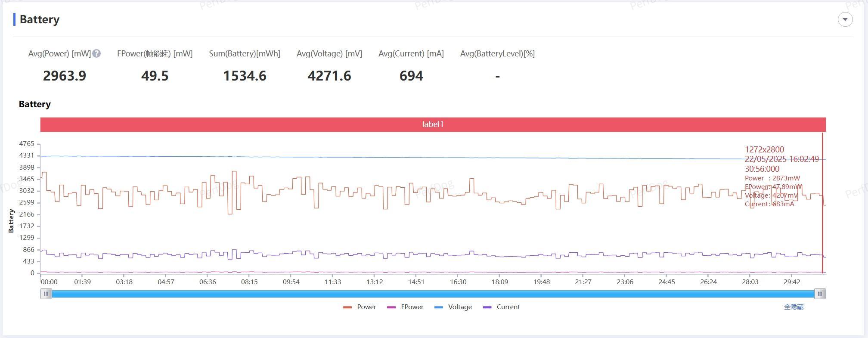Click the blue zoom range bar
The width and height of the screenshot is (868, 338).
[x=433, y=294]
